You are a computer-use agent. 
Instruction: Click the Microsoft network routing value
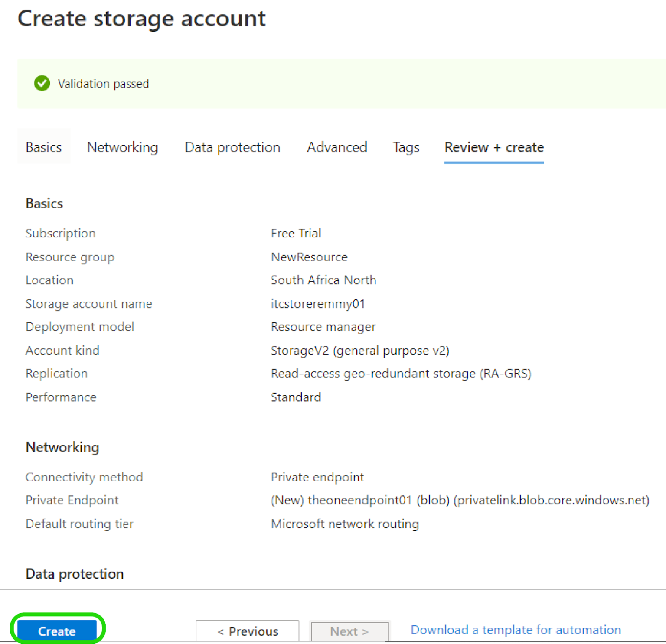coord(345,524)
